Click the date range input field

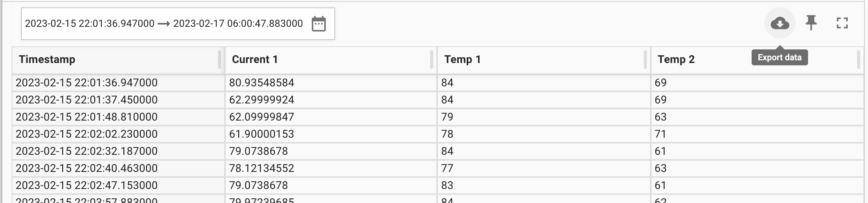point(178,24)
